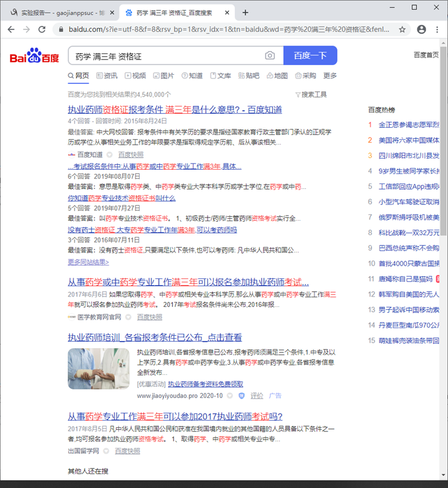Open hot item 3 四川绵阳市北川县发
This screenshot has width=448, height=488.
point(409,156)
